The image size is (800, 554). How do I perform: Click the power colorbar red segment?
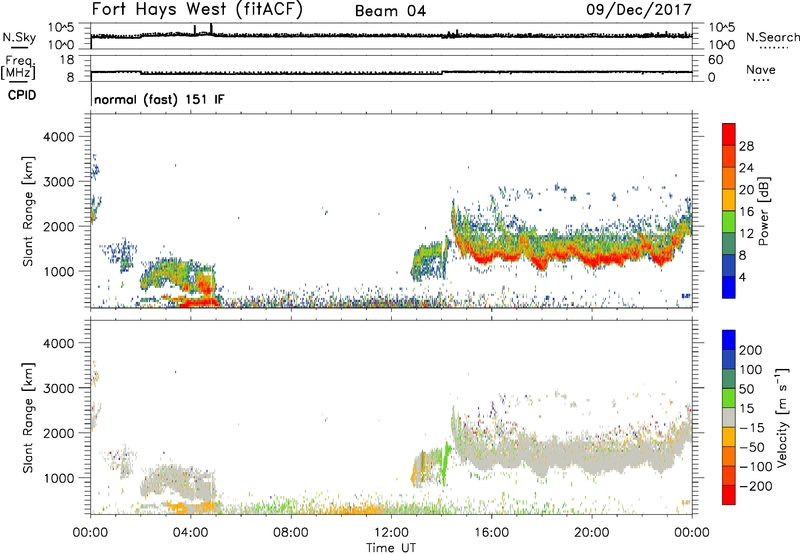[729, 134]
